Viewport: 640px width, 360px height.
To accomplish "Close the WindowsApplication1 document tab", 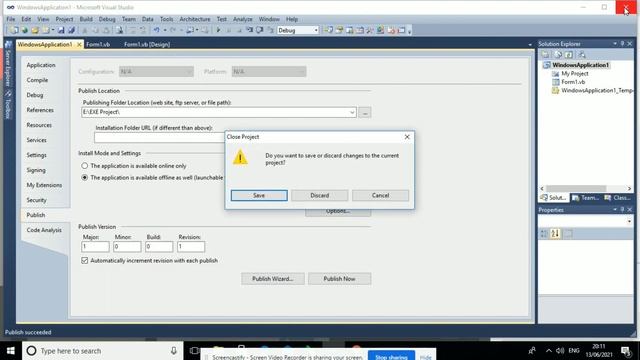I will tap(79, 44).
